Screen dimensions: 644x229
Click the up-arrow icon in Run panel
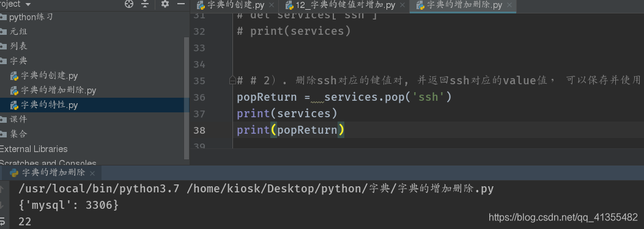coord(1,189)
